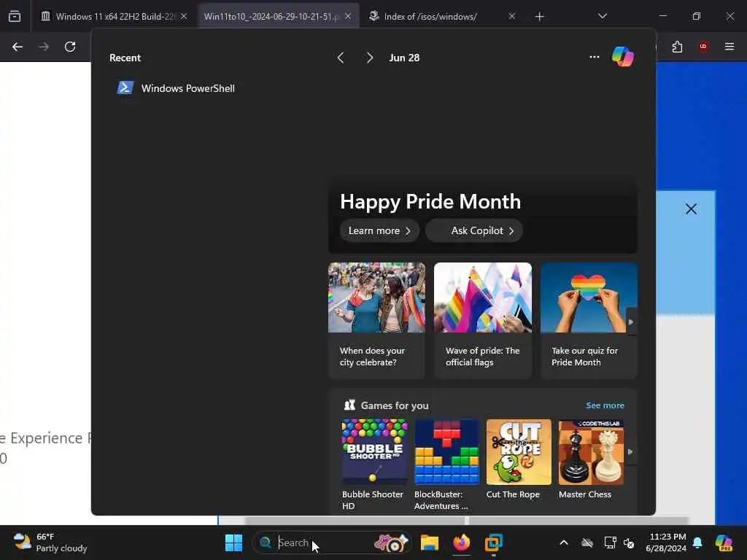Click the network display tray icon
The width and height of the screenshot is (747, 560).
[610, 542]
